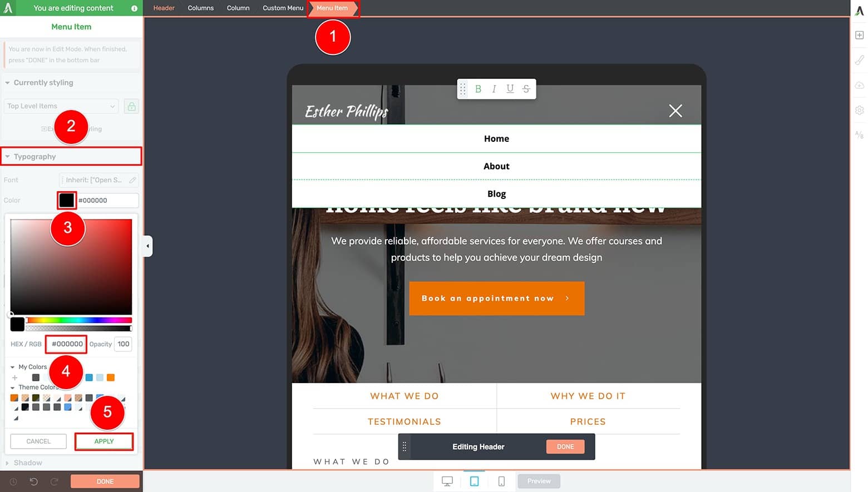Open the settings gear in the right sidebar
This screenshot has height=492, width=868.
[x=859, y=110]
